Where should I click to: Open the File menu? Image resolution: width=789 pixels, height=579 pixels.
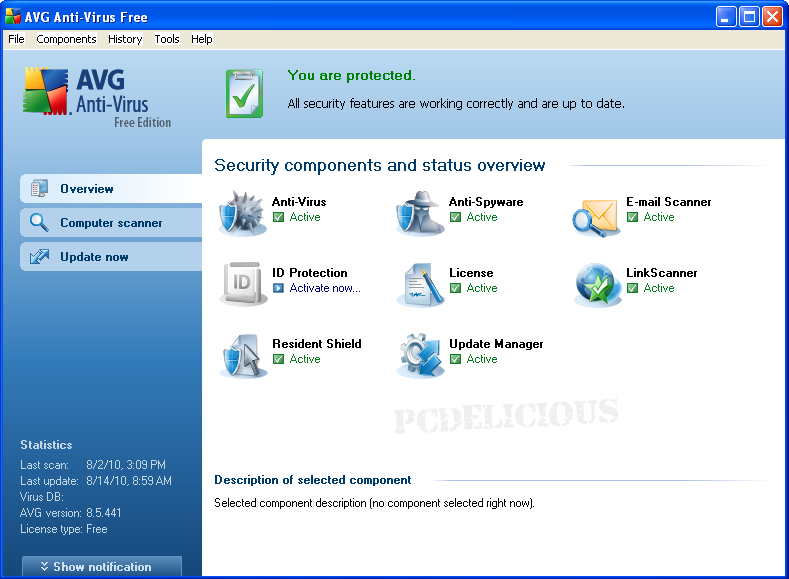pyautogui.click(x=16, y=39)
